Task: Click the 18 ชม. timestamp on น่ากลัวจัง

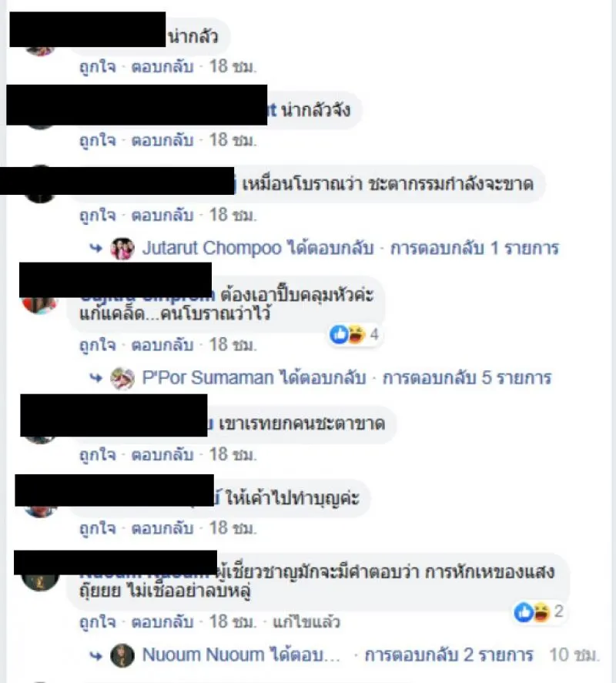Action: [x=233, y=141]
